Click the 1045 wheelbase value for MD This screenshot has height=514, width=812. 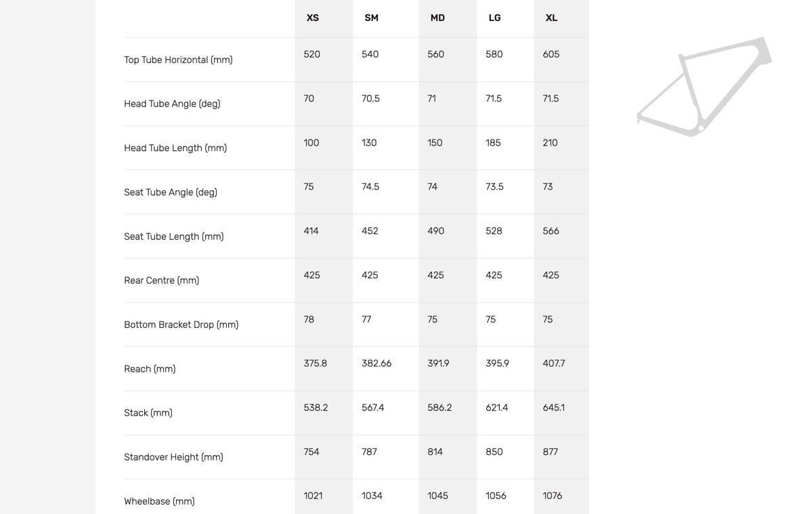pos(437,496)
